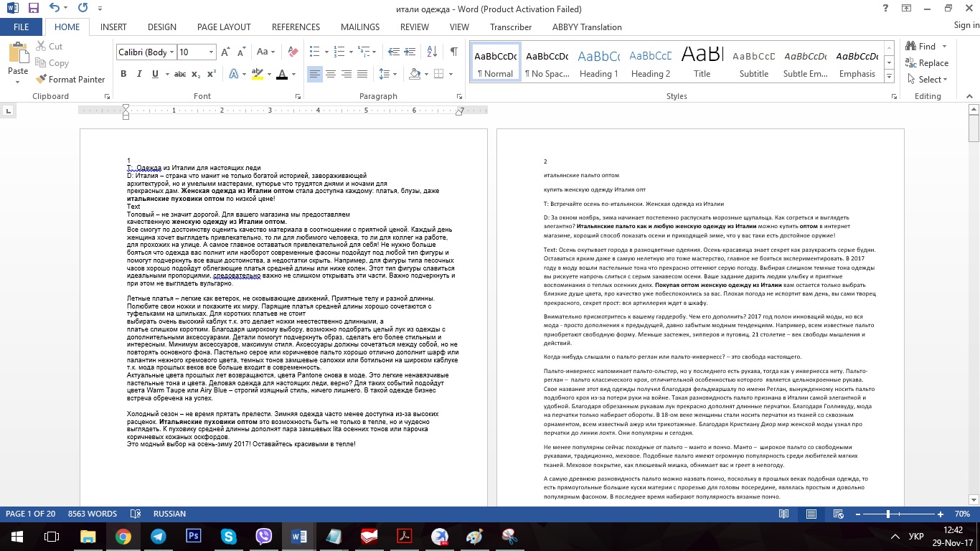
Task: Click the Undo arrow icon
Action: pos(55,9)
